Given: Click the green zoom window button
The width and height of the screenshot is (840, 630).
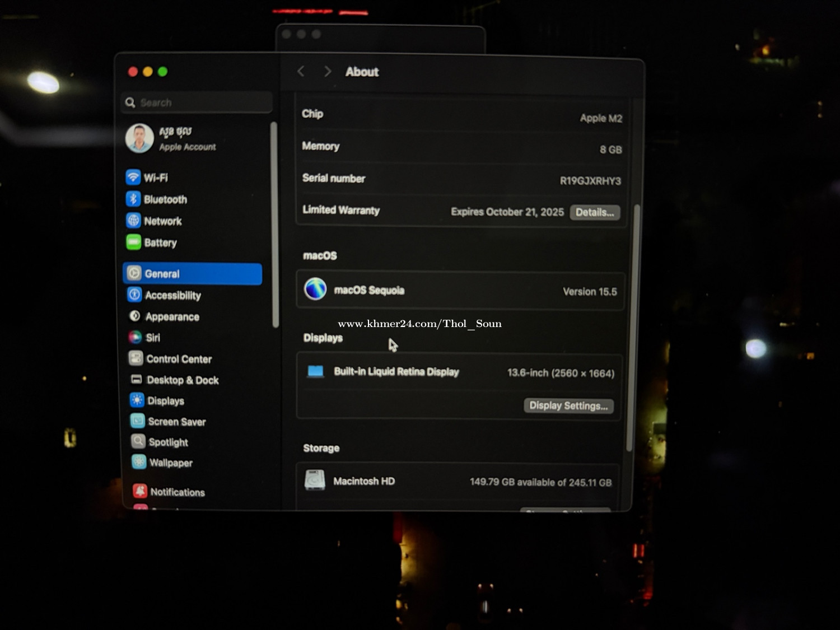Looking at the screenshot, I should [x=162, y=71].
